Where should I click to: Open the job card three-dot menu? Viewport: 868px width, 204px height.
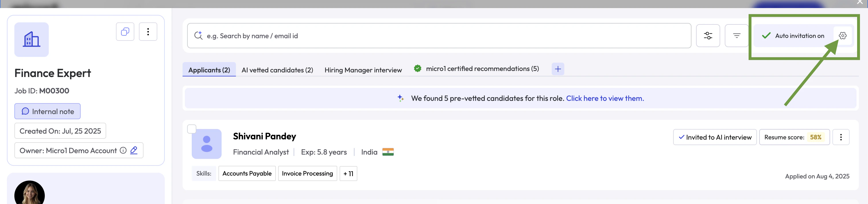click(148, 32)
